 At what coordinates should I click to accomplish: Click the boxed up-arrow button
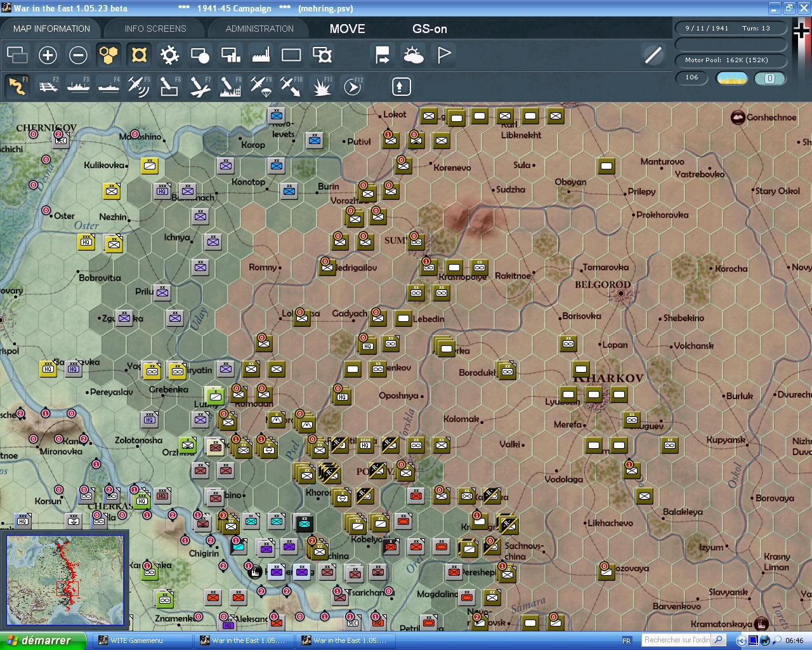(x=401, y=86)
